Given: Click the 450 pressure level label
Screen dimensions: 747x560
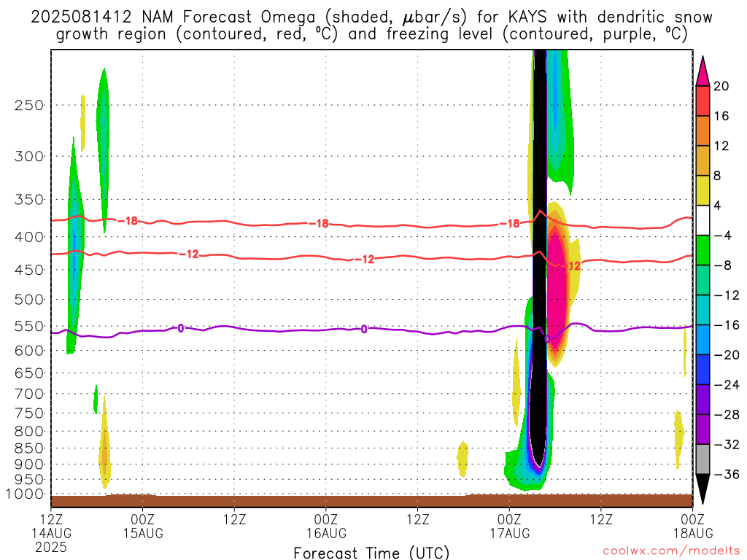Looking at the screenshot, I should (x=29, y=270).
